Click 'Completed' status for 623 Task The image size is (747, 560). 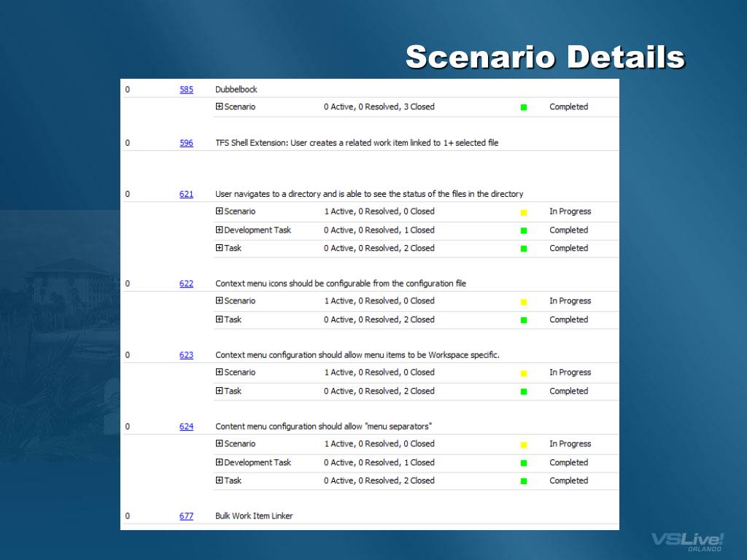click(x=569, y=391)
